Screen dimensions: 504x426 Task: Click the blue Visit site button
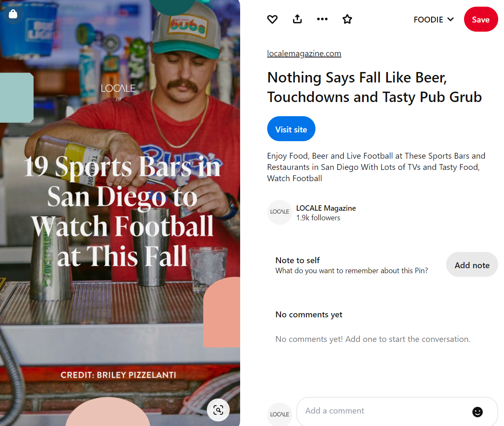point(291,129)
